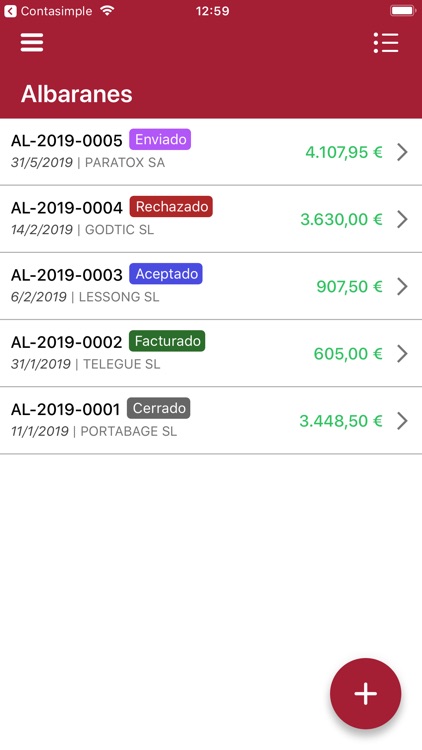The height and width of the screenshot is (750, 422).
Task: Tap the red plus add button
Action: (366, 694)
